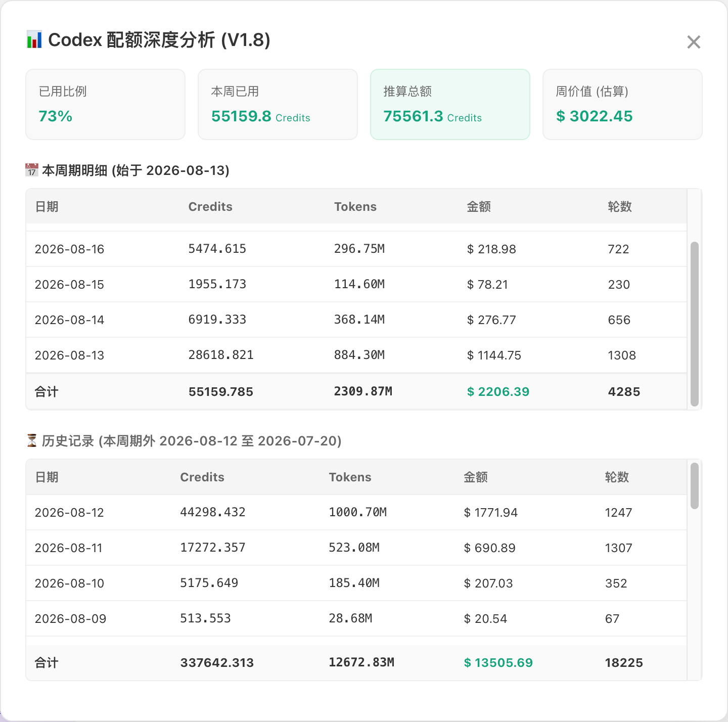Close the Codex quota analysis dialog
The width and height of the screenshot is (728, 722).
(694, 42)
